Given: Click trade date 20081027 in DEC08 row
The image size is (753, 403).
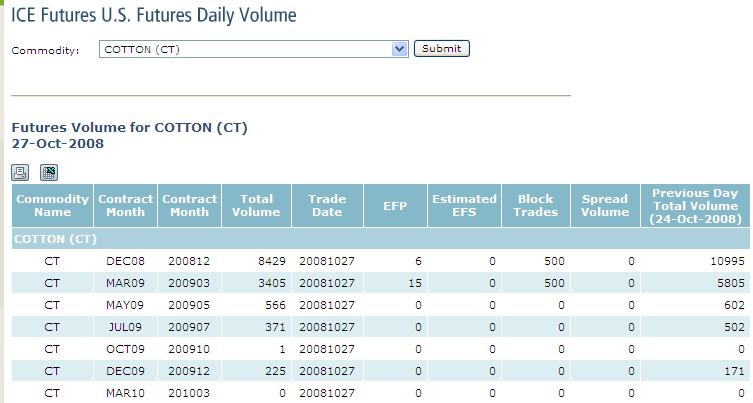Looking at the screenshot, I should [327, 261].
